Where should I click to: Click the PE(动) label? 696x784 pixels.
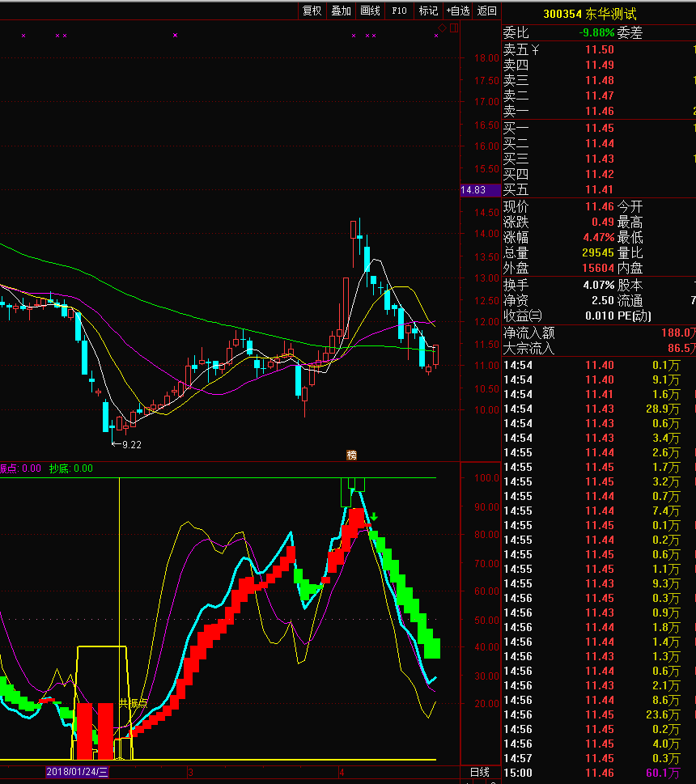[634, 316]
